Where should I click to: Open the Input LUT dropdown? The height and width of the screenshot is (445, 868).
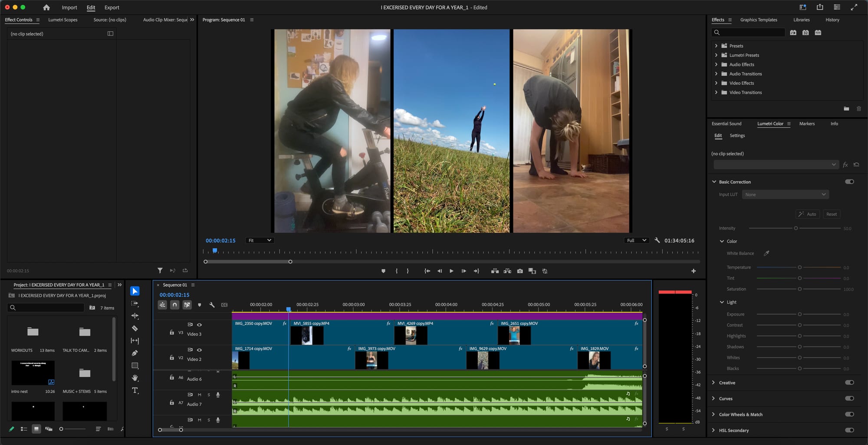point(786,194)
